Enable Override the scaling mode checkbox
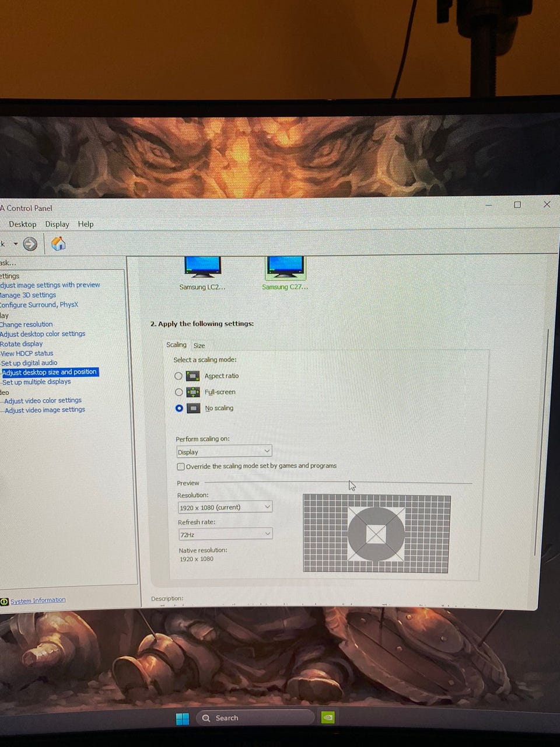 pyautogui.click(x=181, y=466)
